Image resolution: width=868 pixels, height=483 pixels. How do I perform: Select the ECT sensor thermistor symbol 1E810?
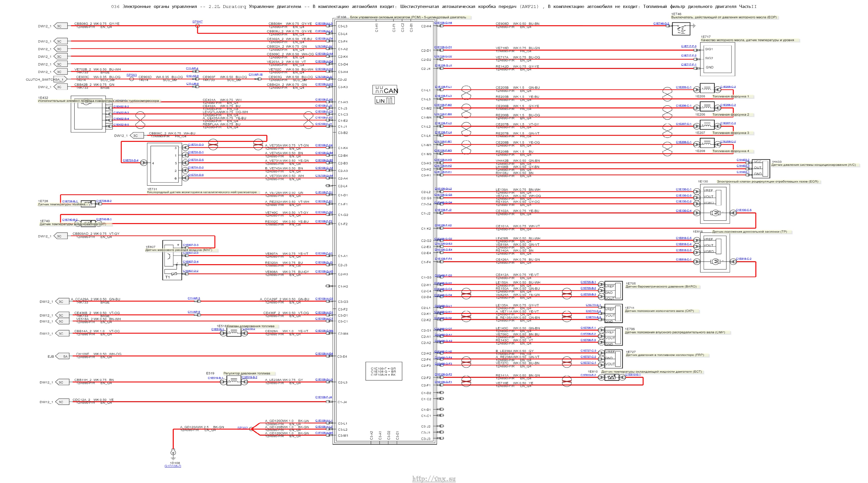(612, 377)
